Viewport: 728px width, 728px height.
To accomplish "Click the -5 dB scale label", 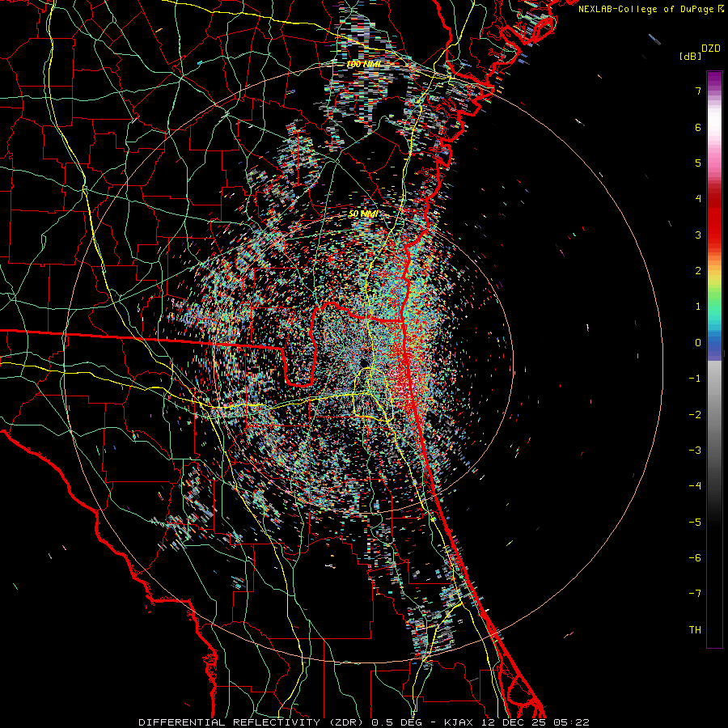I will pyautogui.click(x=695, y=523).
